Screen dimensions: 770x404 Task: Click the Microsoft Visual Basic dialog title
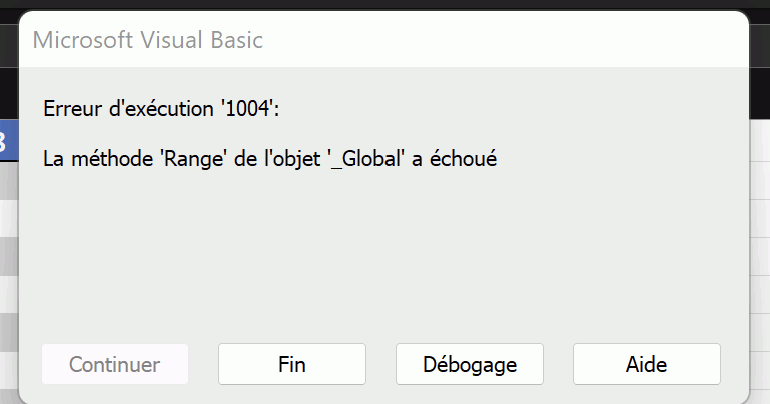coord(148,40)
